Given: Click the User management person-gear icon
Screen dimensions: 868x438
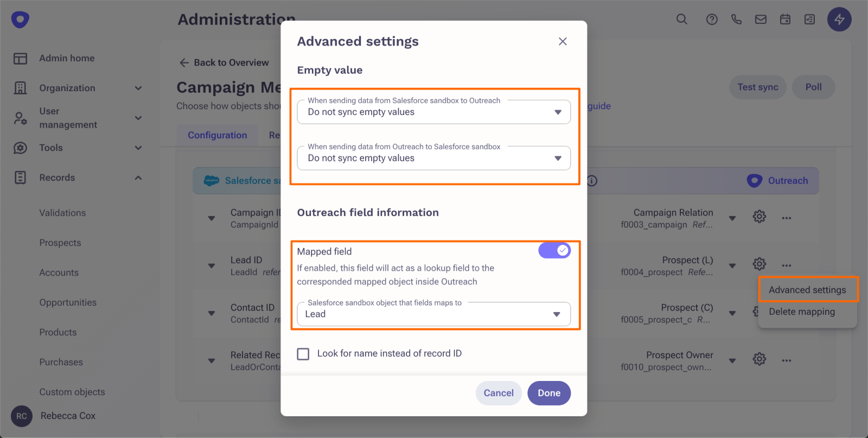Looking at the screenshot, I should pos(20,118).
